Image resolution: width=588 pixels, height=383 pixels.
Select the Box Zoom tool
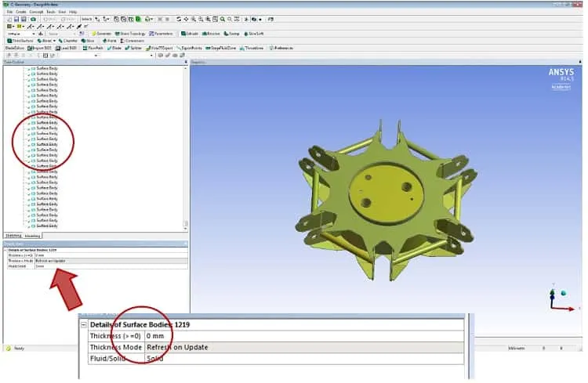click(x=201, y=19)
